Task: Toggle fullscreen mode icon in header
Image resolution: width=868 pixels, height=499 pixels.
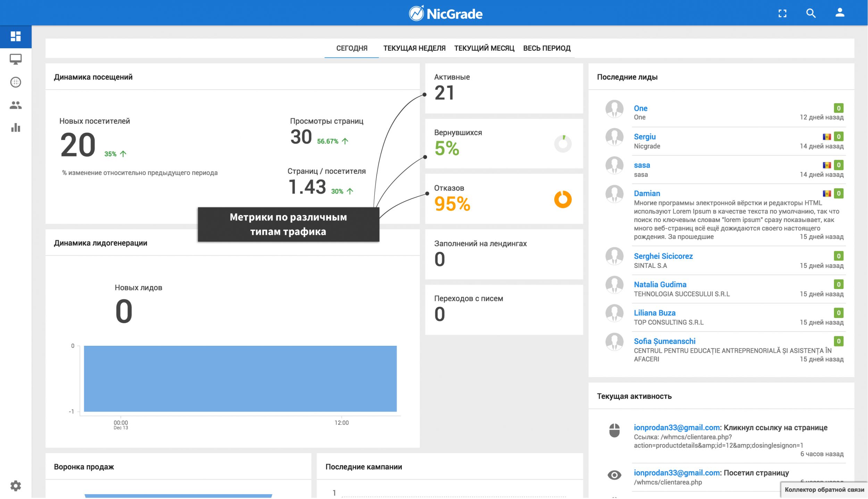Action: click(783, 14)
